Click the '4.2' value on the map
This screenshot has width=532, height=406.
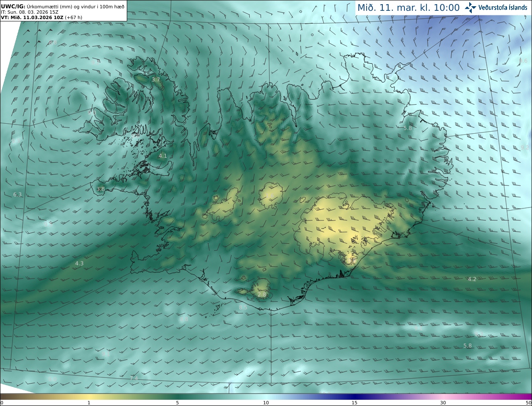point(472,279)
